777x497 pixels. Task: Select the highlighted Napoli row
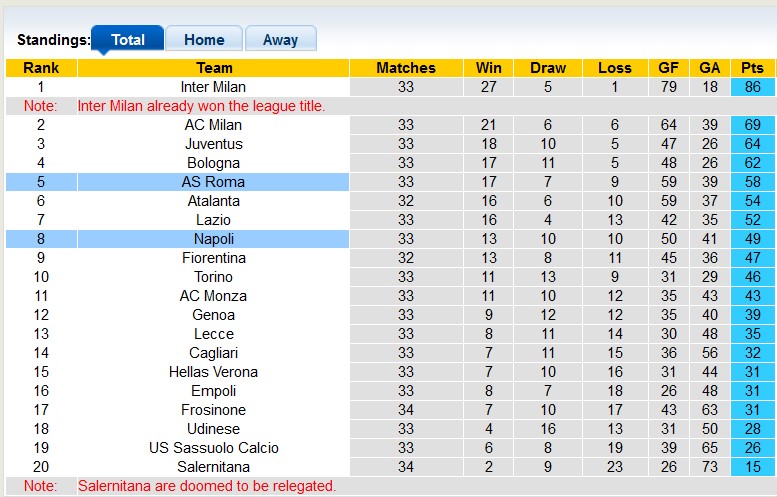pos(213,239)
